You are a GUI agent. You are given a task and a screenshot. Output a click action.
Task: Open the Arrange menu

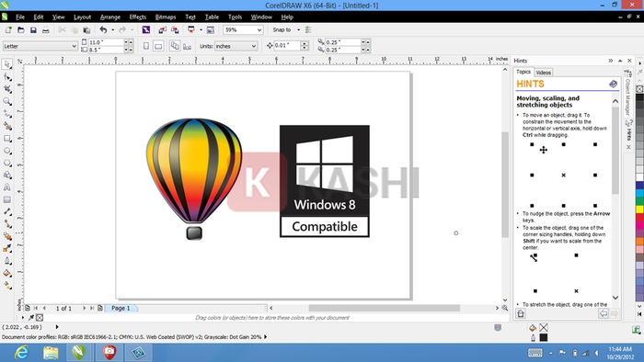pos(110,17)
